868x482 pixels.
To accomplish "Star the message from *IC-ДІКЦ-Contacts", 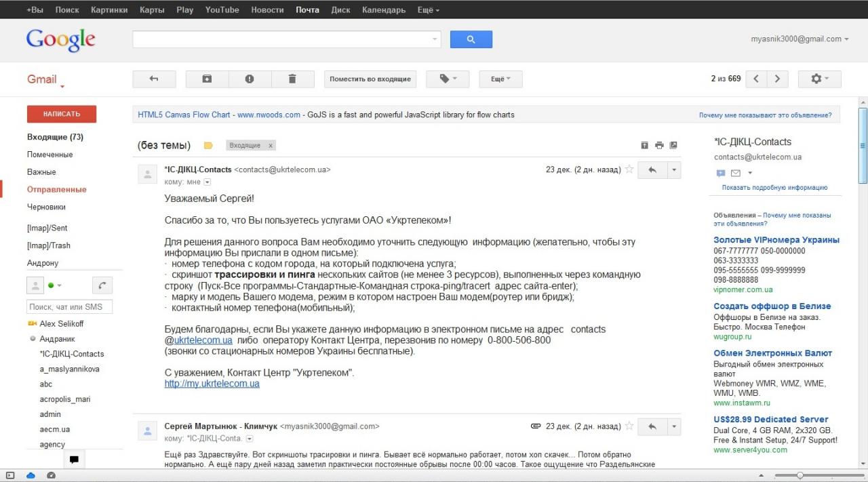I will pos(629,169).
